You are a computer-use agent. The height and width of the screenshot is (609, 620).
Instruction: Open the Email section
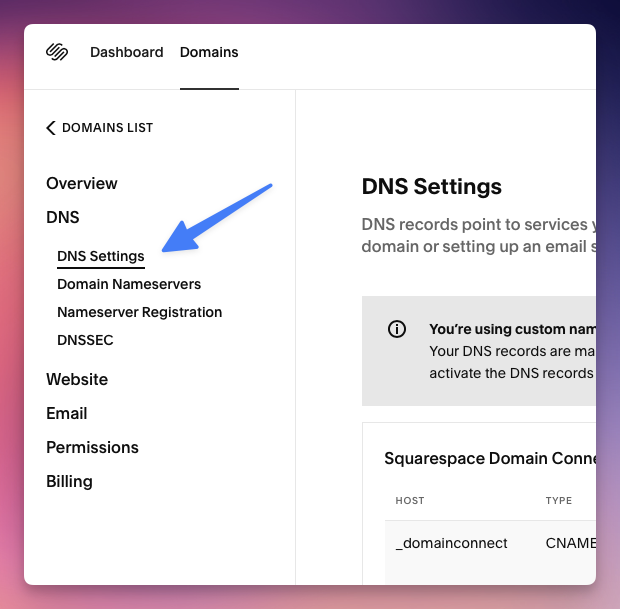[67, 413]
